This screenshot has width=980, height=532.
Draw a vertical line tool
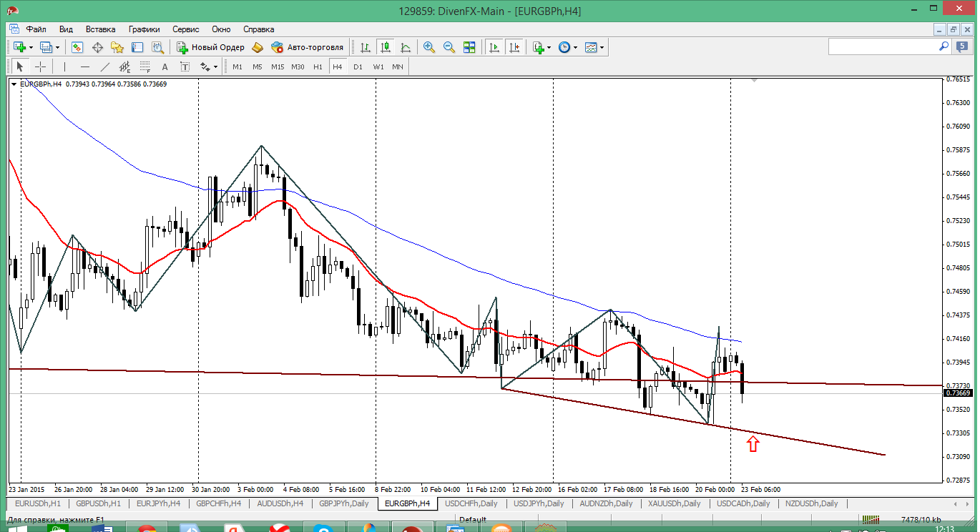(x=64, y=66)
